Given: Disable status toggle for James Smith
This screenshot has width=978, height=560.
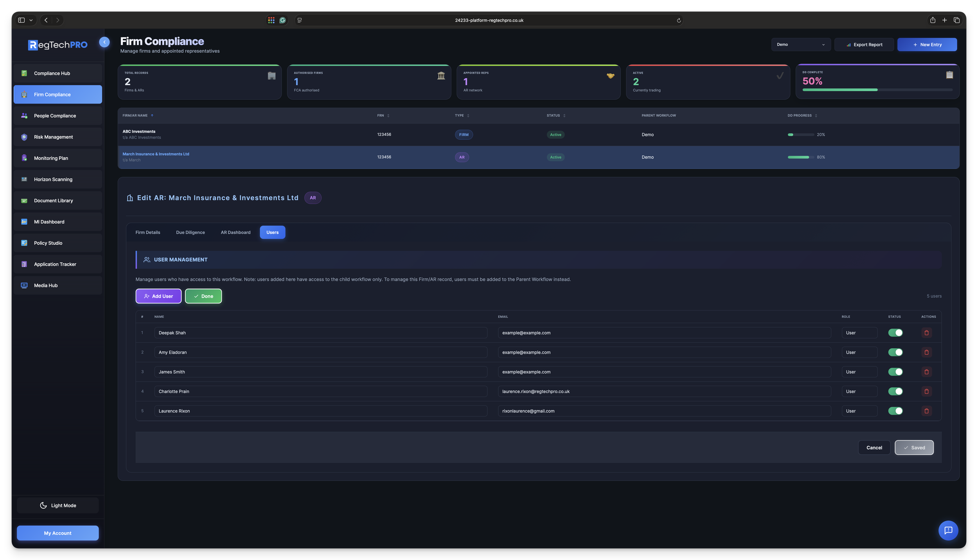Looking at the screenshot, I should [x=895, y=372].
